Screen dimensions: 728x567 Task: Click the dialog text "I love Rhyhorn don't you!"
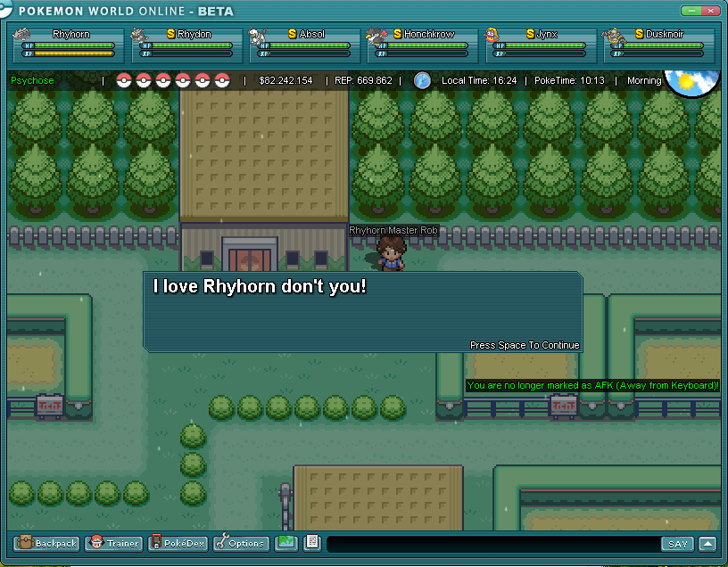point(260,287)
